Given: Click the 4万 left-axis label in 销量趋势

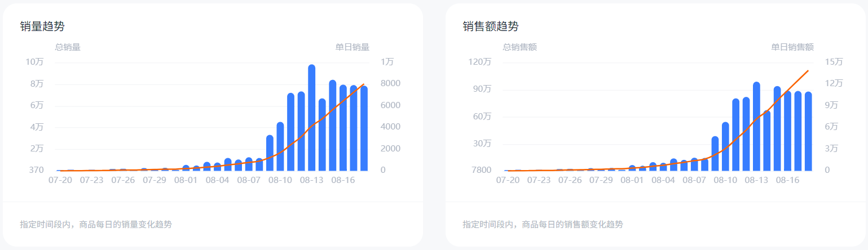Looking at the screenshot, I should click(37, 127).
